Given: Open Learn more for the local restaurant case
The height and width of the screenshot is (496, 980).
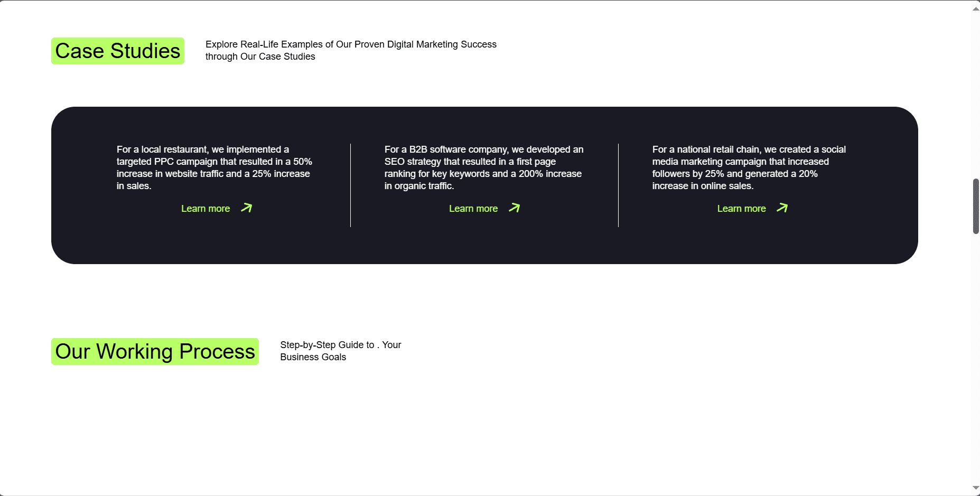Looking at the screenshot, I should [x=206, y=209].
